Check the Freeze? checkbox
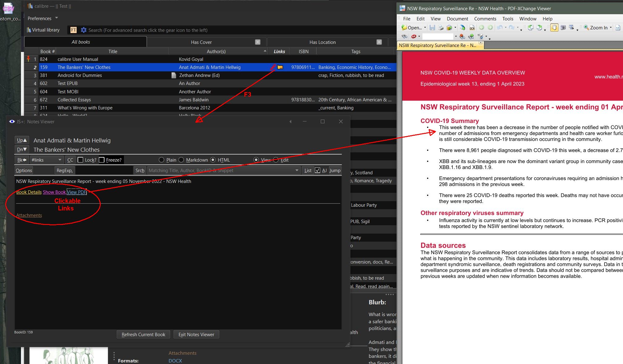 pos(102,160)
